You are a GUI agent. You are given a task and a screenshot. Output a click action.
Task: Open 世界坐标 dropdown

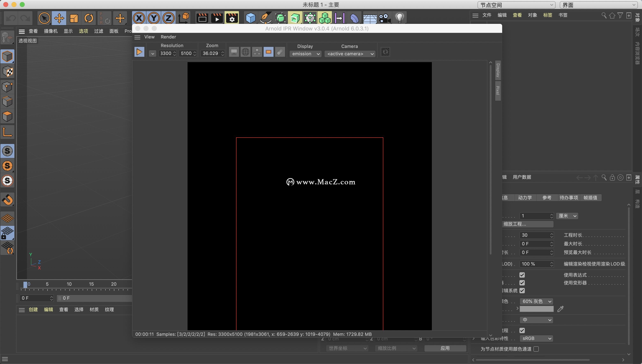click(347, 348)
